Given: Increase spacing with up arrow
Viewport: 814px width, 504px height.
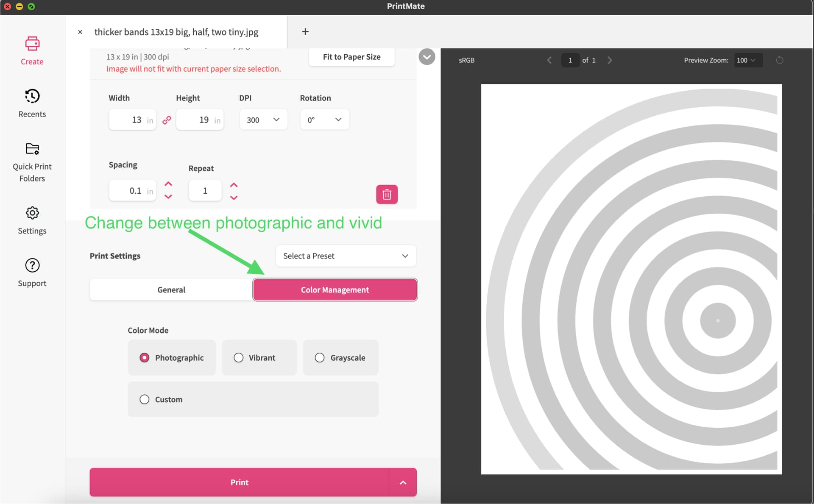Looking at the screenshot, I should tap(168, 184).
